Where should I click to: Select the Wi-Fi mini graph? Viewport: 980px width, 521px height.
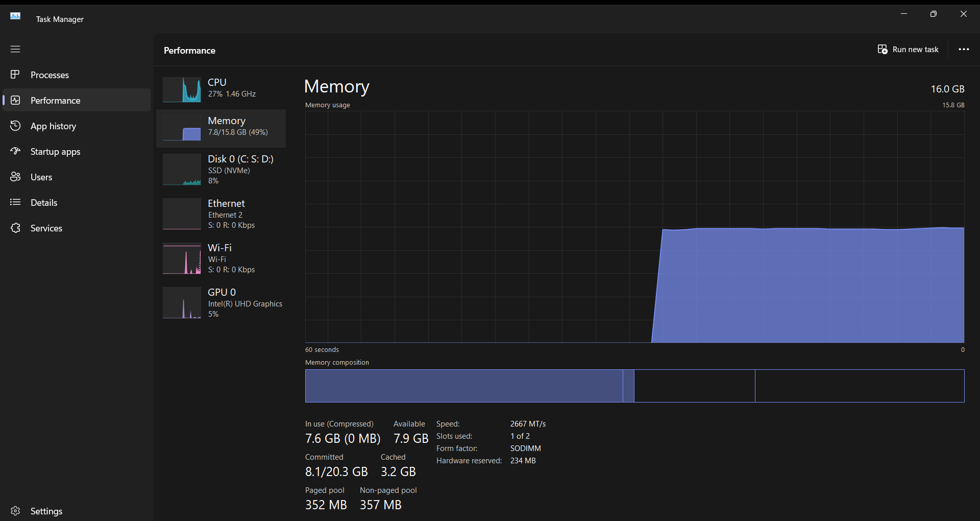182,258
